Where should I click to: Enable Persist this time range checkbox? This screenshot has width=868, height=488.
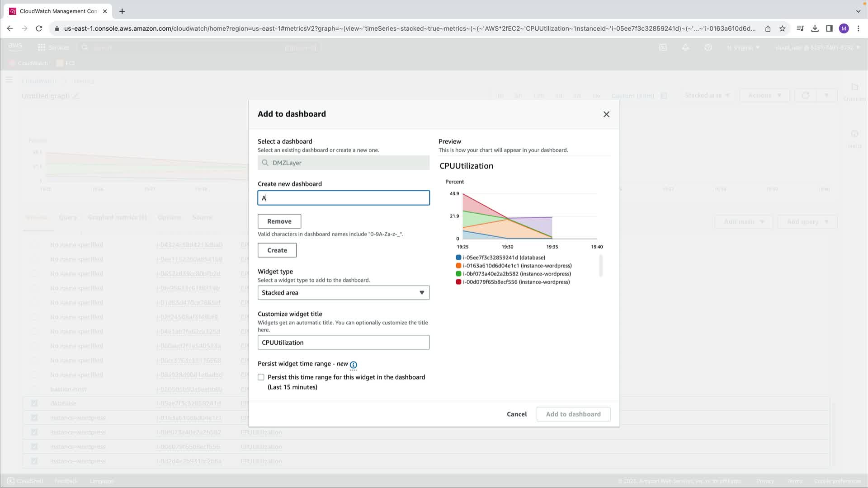pyautogui.click(x=261, y=377)
